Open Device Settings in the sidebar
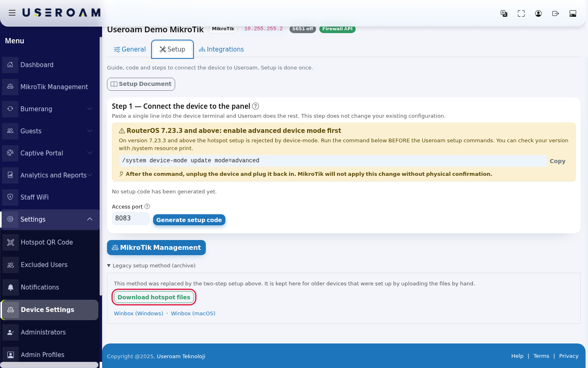 50,310
